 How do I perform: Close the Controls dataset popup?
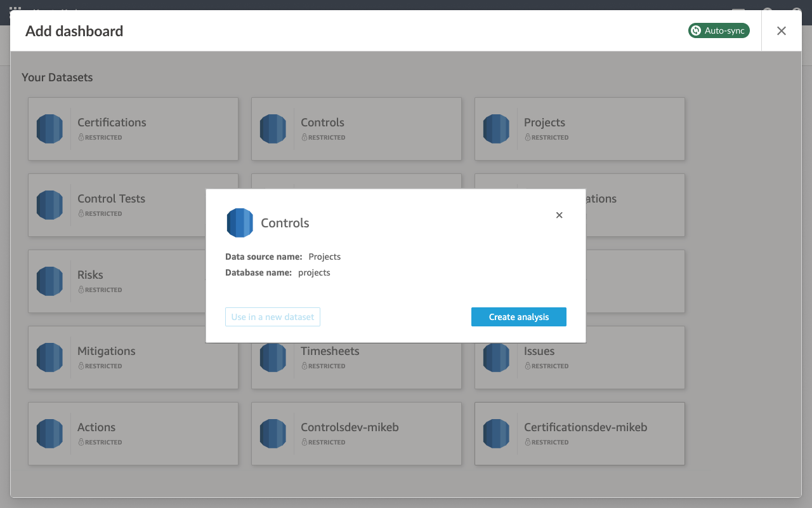559,215
